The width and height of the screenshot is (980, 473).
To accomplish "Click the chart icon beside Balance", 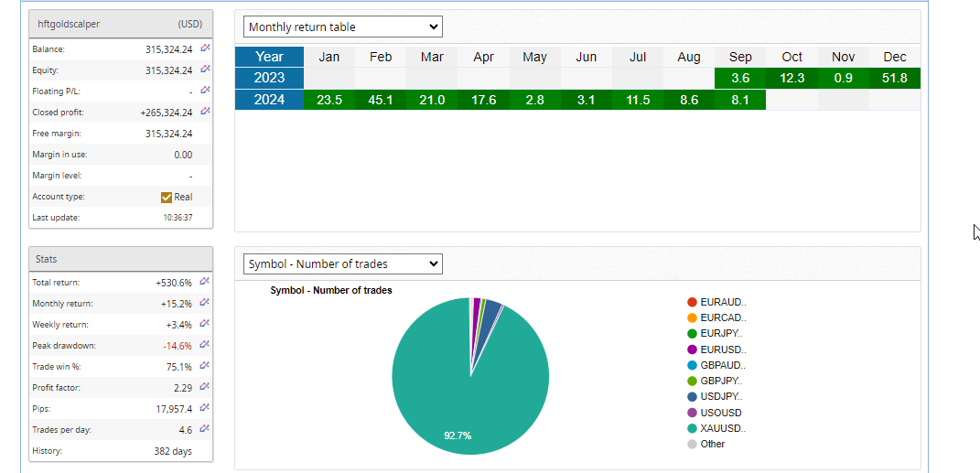I will coord(205,48).
